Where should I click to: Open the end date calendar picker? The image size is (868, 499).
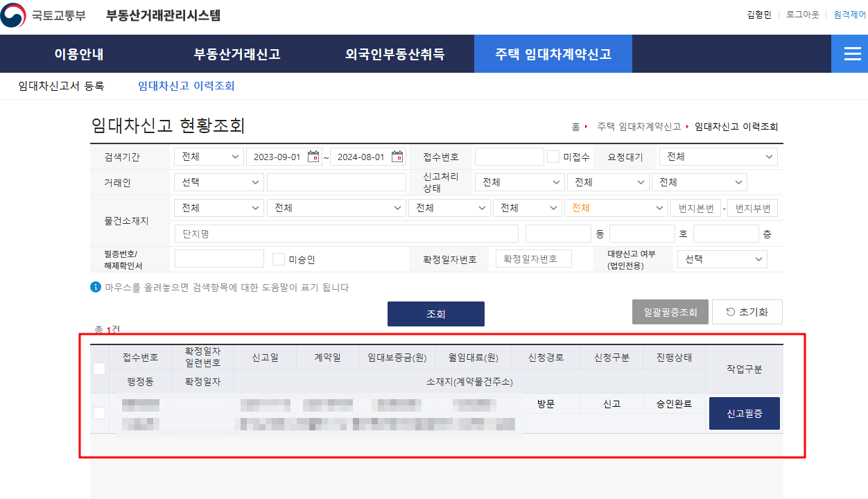point(397,157)
